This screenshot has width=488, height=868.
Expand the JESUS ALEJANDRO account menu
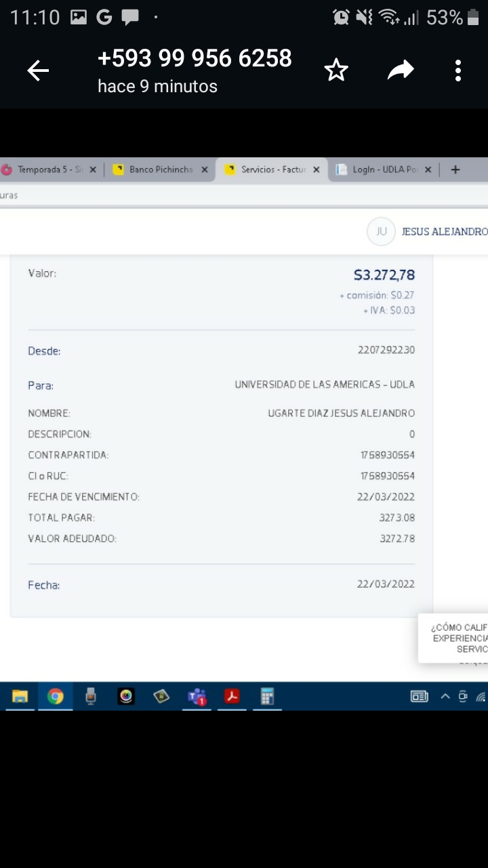coord(444,232)
